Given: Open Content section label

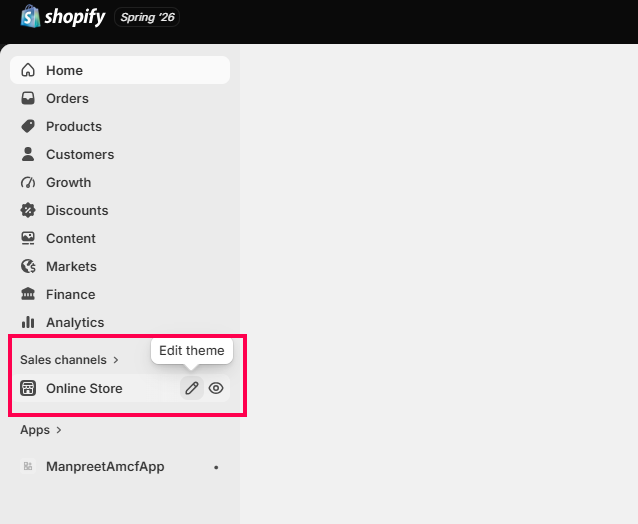Looking at the screenshot, I should (71, 238).
